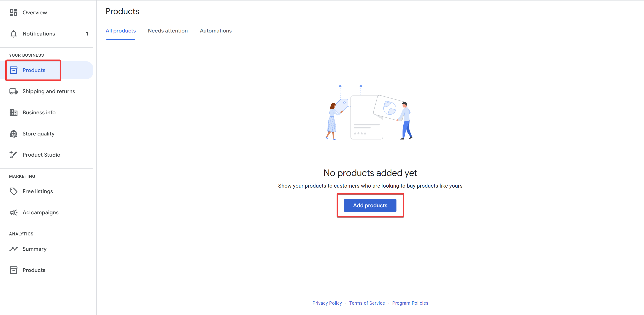Screen dimensions: 644x315
Task: Click the notifications count badge
Action: pos(87,34)
